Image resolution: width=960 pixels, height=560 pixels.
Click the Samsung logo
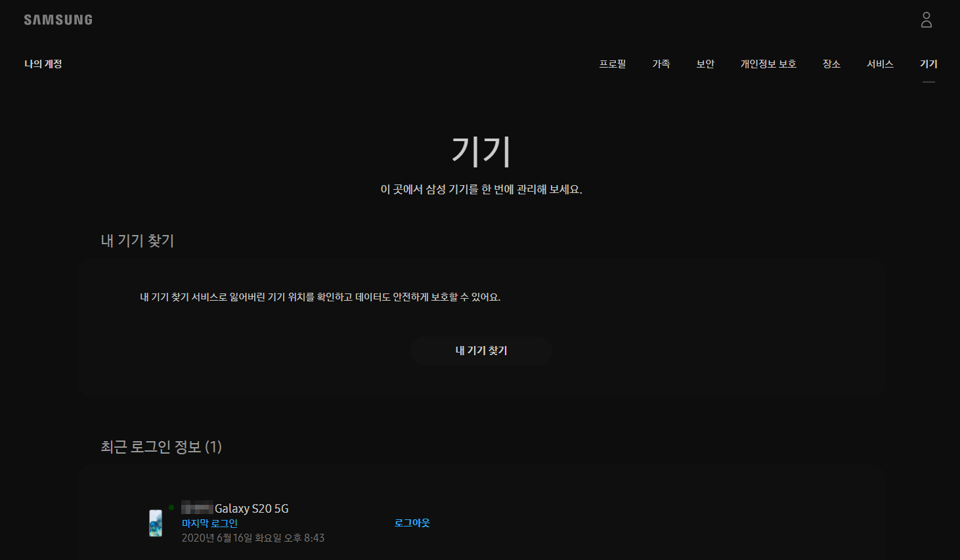point(58,20)
